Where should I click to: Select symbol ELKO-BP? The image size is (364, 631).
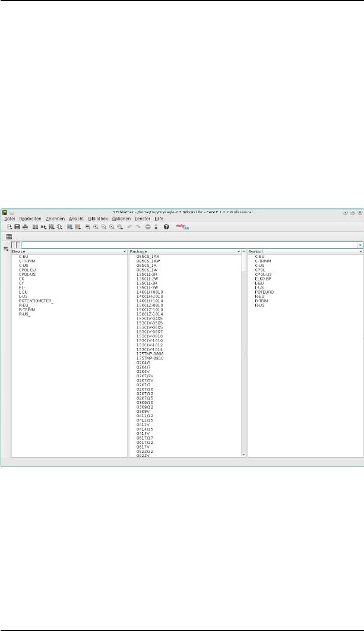tap(263, 279)
